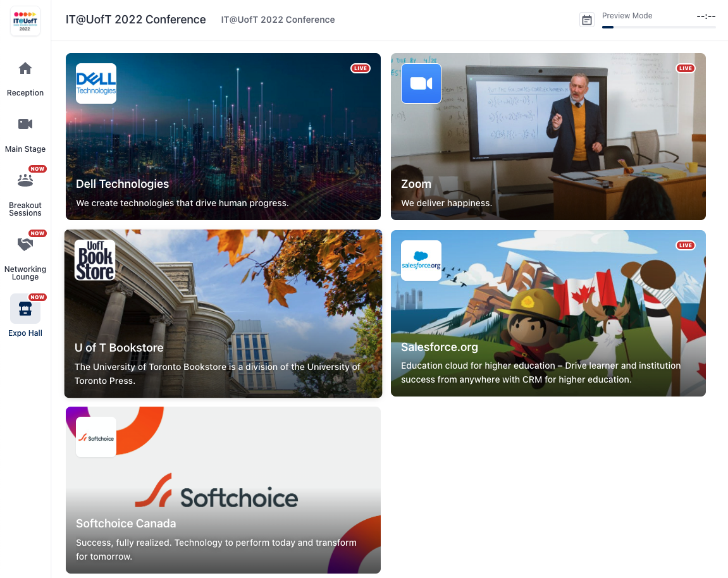This screenshot has width=728, height=578.
Task: Select the Expo Hall booth icon
Action: [25, 309]
